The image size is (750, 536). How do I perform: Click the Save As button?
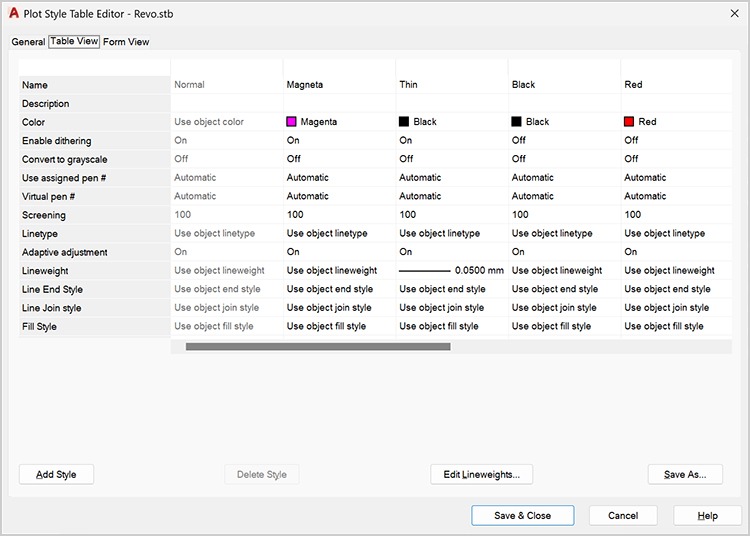[x=685, y=475]
